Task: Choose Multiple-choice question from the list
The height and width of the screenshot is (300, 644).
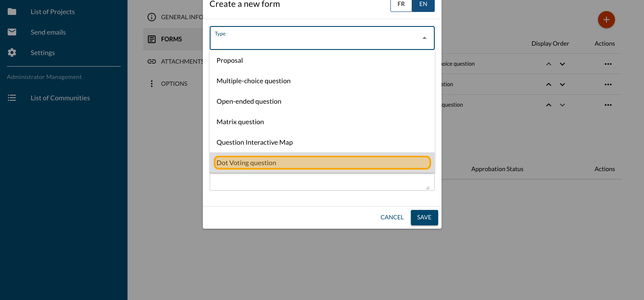Action: pos(254,81)
